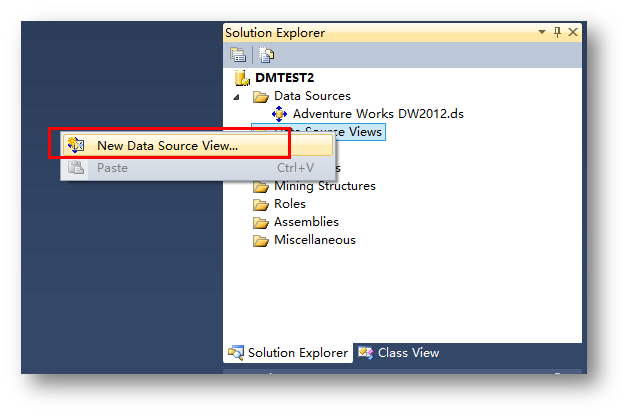Click the Mining Structures folder icon

click(261, 186)
